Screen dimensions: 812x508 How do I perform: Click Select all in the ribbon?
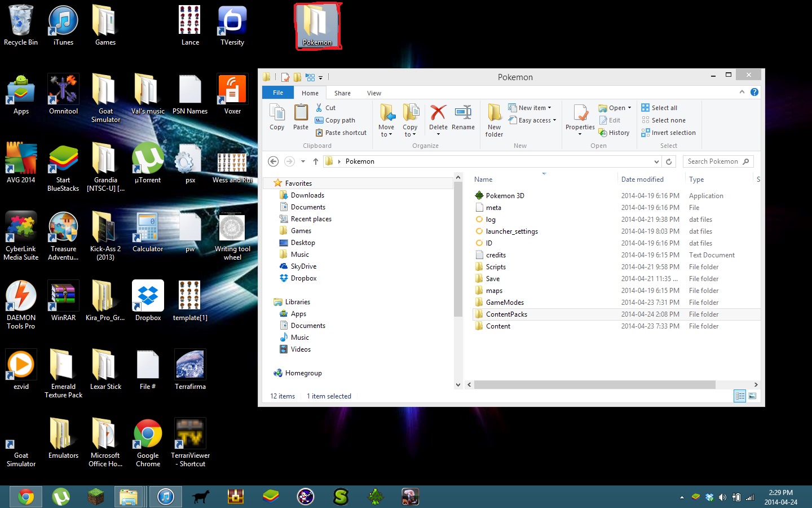pos(659,108)
